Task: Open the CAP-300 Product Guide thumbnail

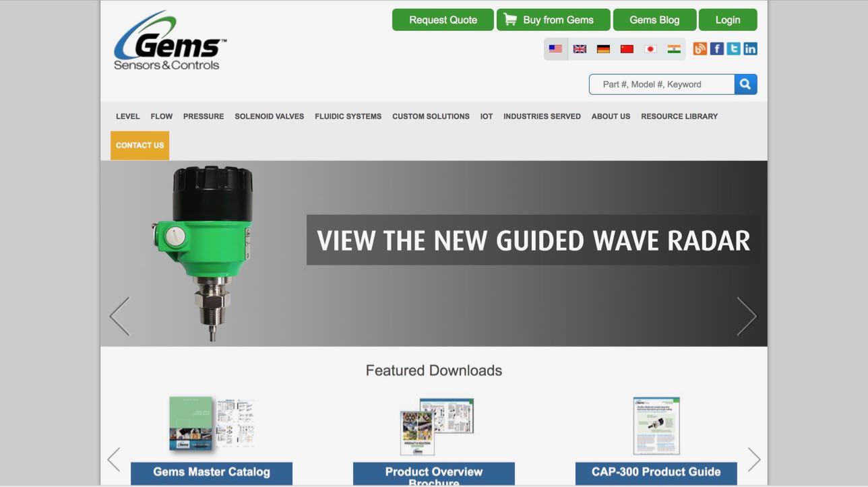Action: tap(656, 426)
